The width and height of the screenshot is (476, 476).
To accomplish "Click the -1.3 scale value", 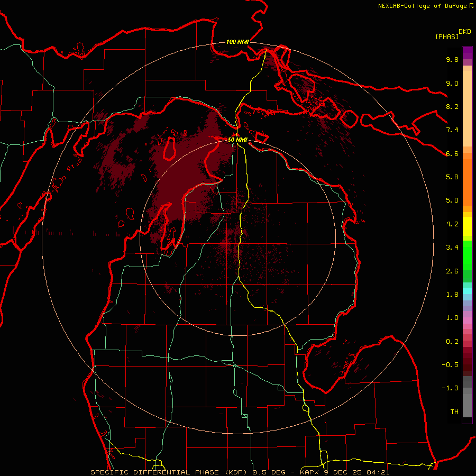I will 450,389.
